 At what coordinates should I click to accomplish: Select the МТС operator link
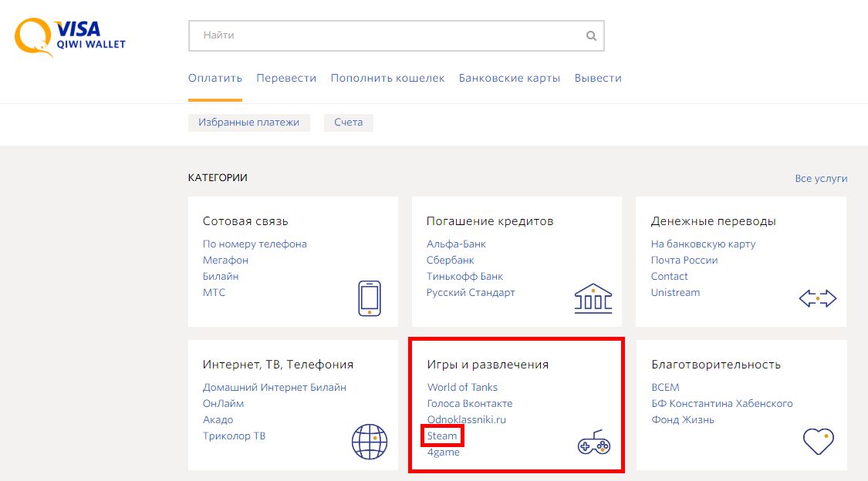[214, 292]
